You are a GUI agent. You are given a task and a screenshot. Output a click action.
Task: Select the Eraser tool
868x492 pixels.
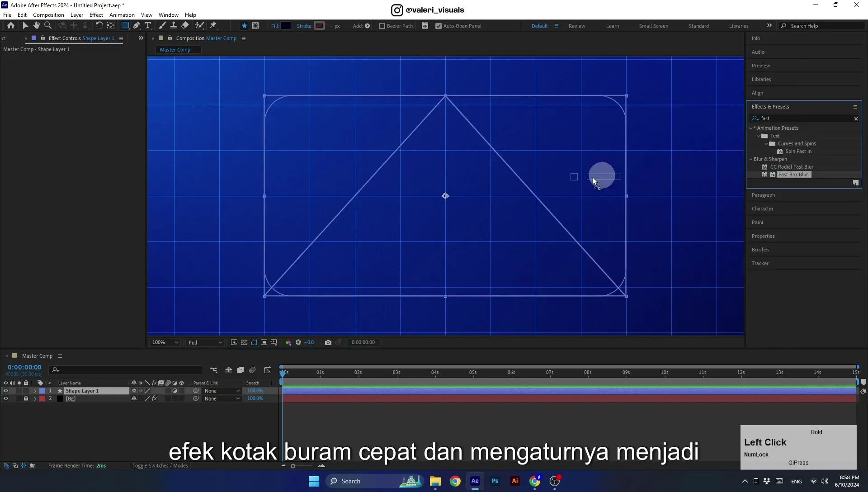185,26
